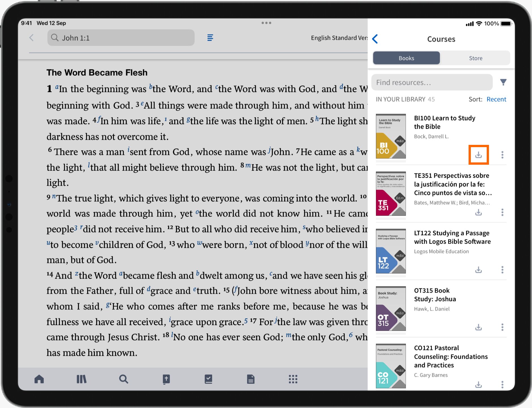Tap The Word Became Flesh heading
The image size is (532, 408).
[x=97, y=72]
